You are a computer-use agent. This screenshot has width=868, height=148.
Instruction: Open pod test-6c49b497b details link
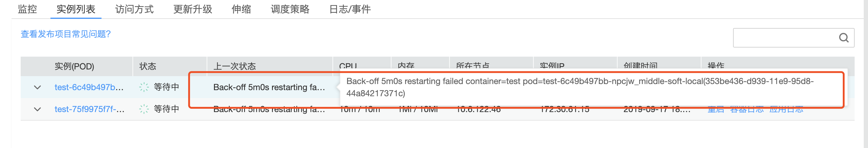pyautogui.click(x=89, y=87)
